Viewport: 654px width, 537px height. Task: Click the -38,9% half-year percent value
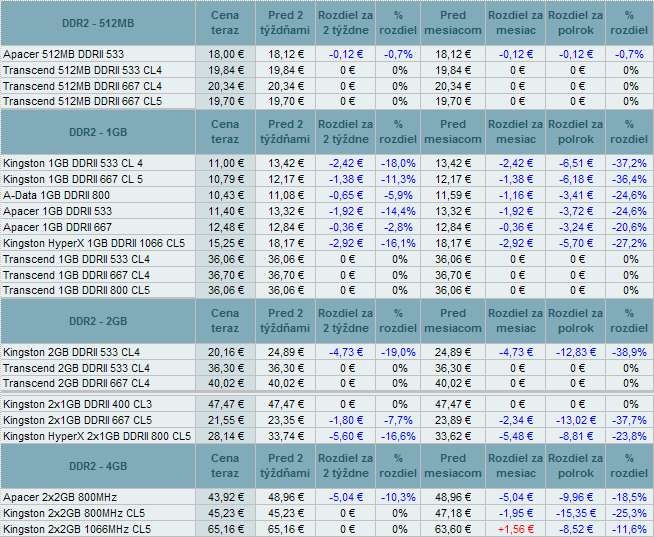(629, 352)
